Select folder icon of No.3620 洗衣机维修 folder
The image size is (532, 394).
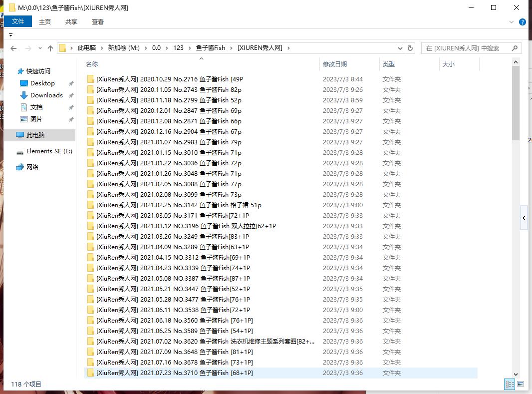(x=90, y=342)
